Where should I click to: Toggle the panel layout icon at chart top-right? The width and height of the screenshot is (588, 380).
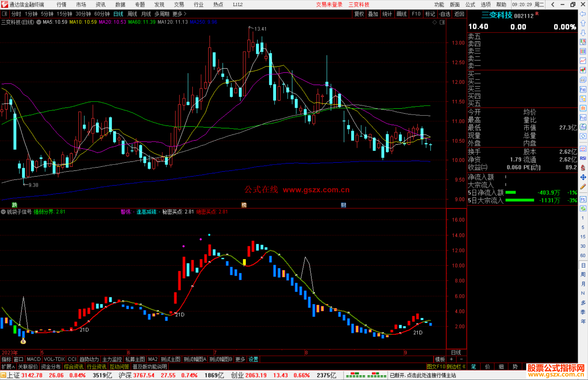coord(442,22)
